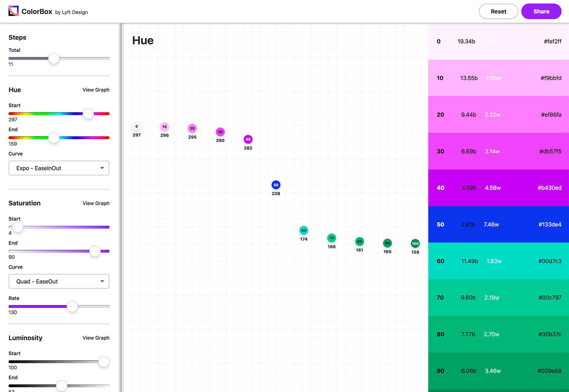Screen dimensions: 569x392
Task: Click color swatch #fef2ff step 0
Action: pos(498,41)
